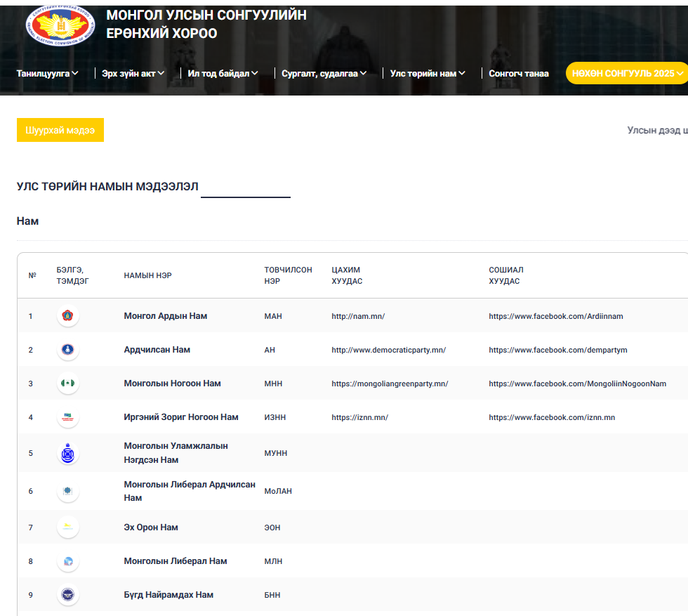Click the General Election Commission logo
688x616 pixels.
click(58, 27)
